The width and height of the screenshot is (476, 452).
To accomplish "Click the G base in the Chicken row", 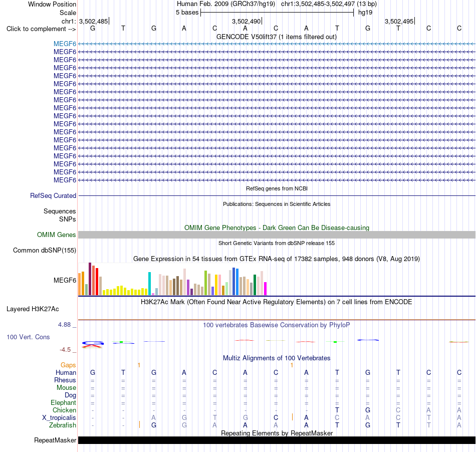I will tap(368, 410).
